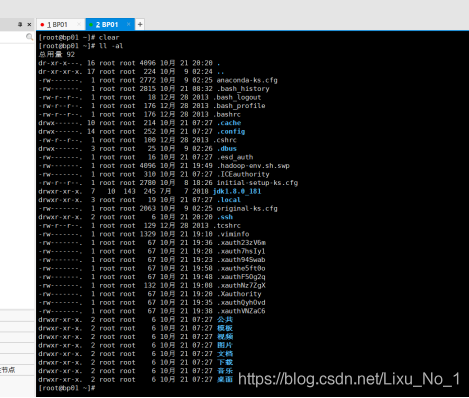Click the .xauthe5ft0o file name
Viewport: 469px width, 398px height.
click(x=241, y=268)
